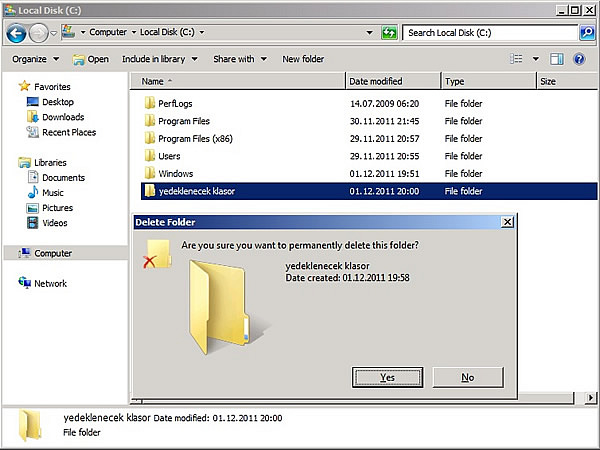Click Open in the toolbar
This screenshot has width=600, height=450.
[91, 59]
